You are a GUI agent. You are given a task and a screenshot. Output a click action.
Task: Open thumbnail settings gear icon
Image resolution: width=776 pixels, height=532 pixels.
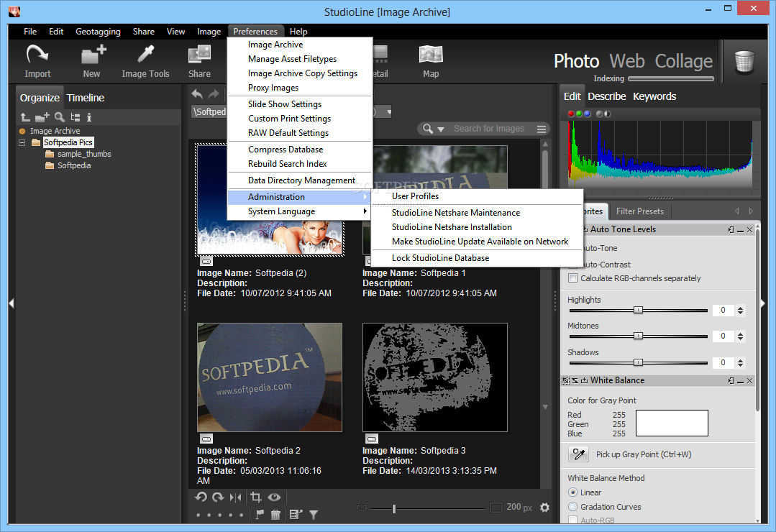coord(544,508)
